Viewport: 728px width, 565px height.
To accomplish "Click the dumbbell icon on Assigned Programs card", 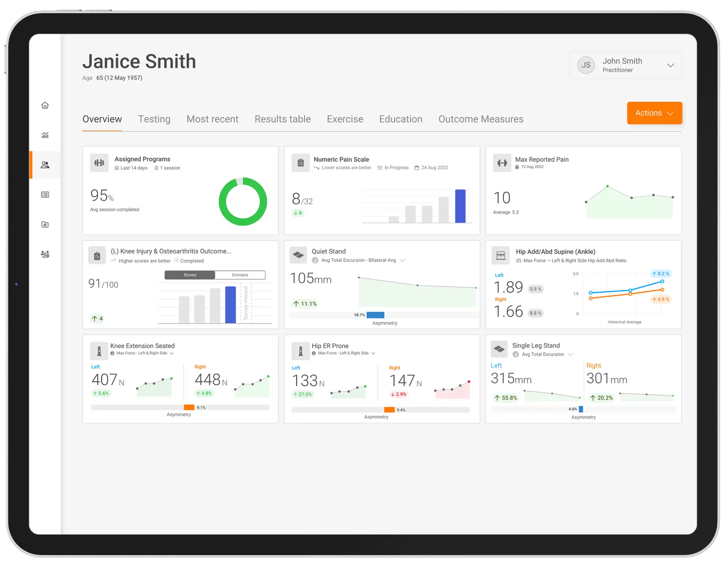I will (99, 163).
